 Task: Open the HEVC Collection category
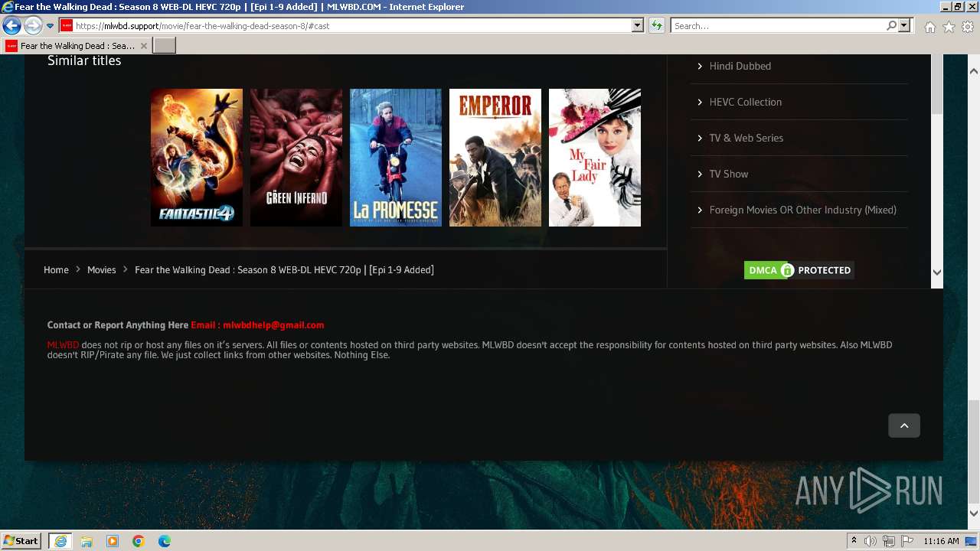(x=745, y=102)
